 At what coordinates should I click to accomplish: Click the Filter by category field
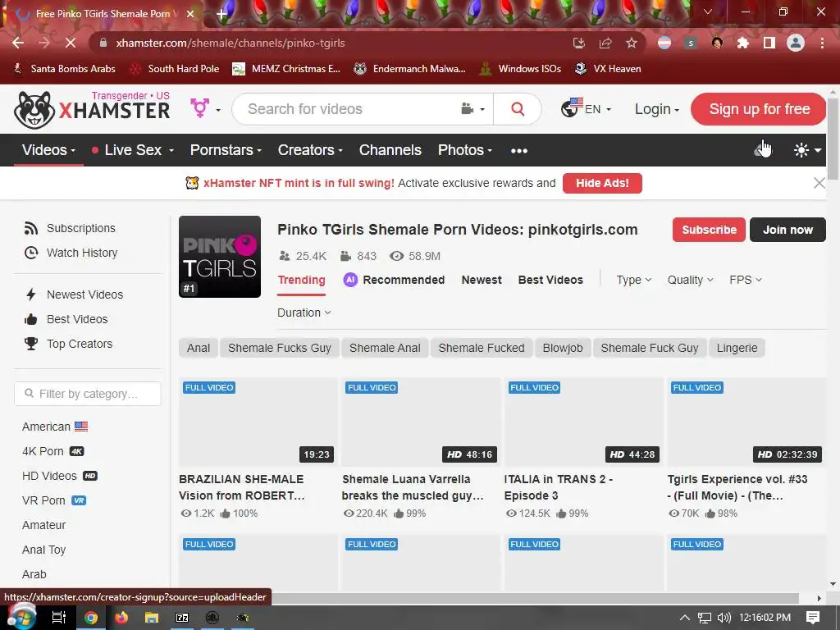pos(88,394)
